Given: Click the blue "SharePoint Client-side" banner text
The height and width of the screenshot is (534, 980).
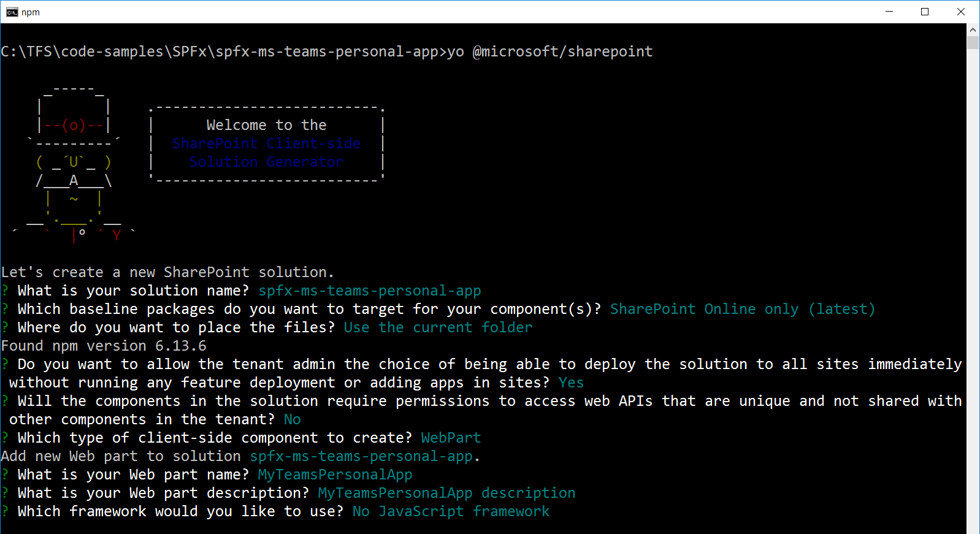Looking at the screenshot, I should (266, 143).
